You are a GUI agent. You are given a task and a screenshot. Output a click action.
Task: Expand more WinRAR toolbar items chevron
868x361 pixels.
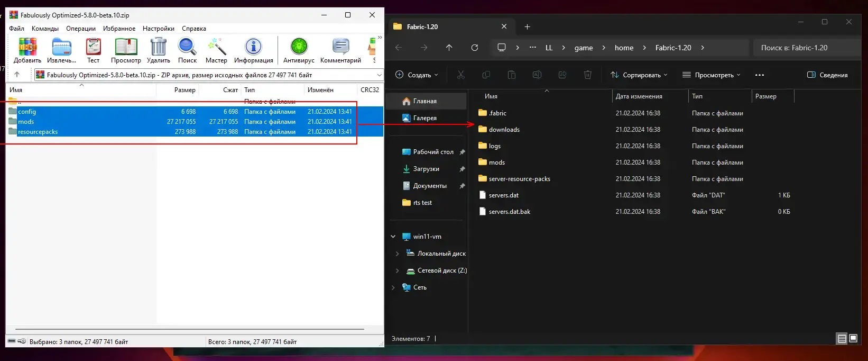tap(380, 38)
